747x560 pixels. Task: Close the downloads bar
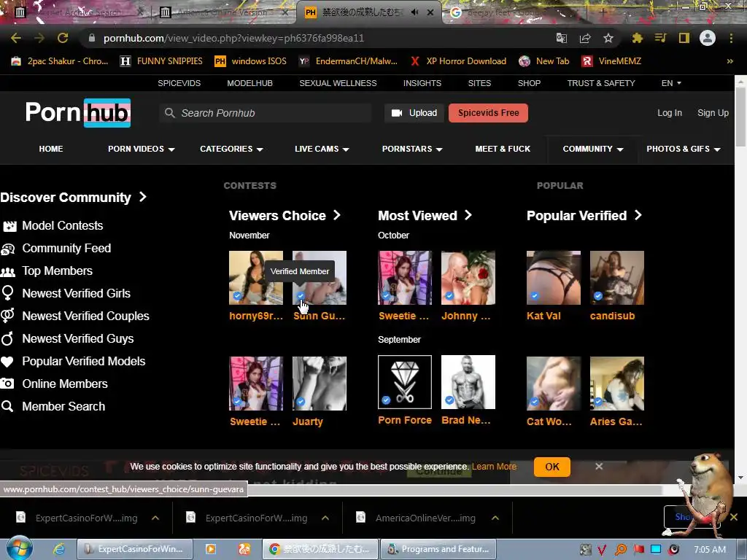734,517
